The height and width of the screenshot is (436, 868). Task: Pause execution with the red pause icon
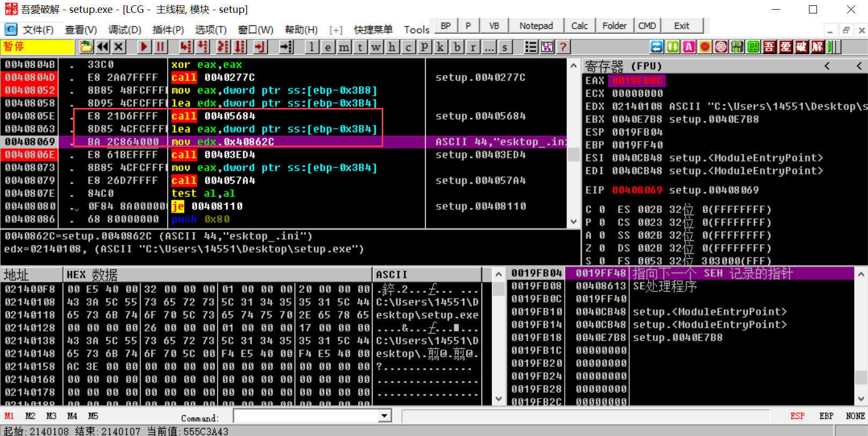pos(161,47)
